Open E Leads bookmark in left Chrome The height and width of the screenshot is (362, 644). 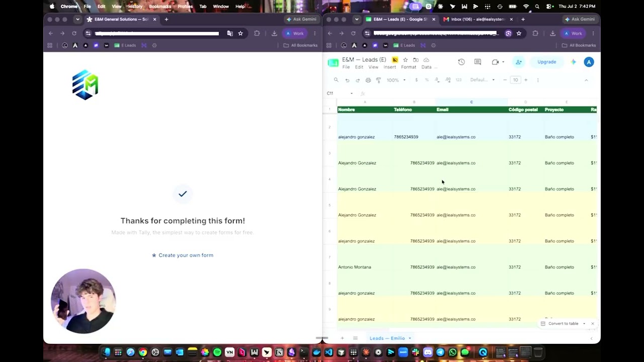point(125,45)
